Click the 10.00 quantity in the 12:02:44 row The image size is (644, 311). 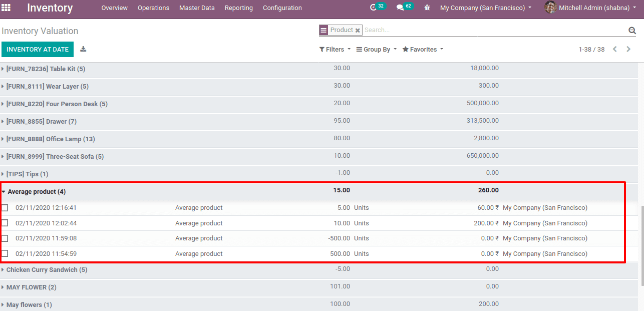pyautogui.click(x=342, y=223)
